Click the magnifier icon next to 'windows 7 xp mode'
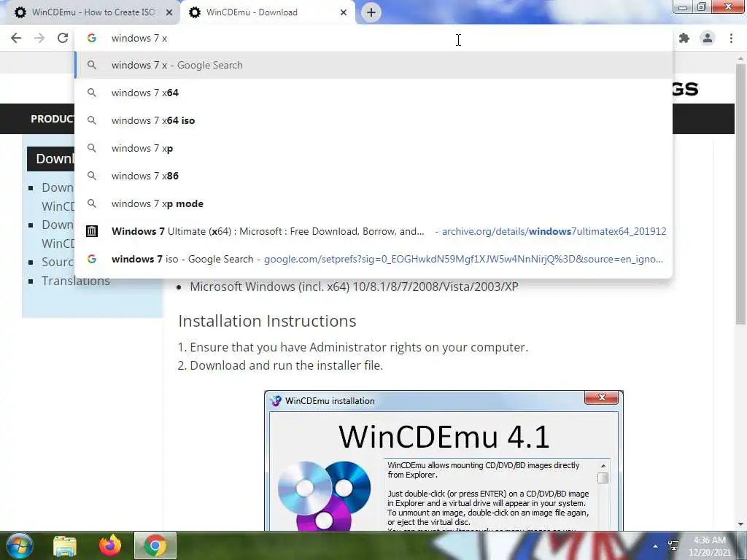Viewport: 747px width, 560px height. tap(91, 203)
